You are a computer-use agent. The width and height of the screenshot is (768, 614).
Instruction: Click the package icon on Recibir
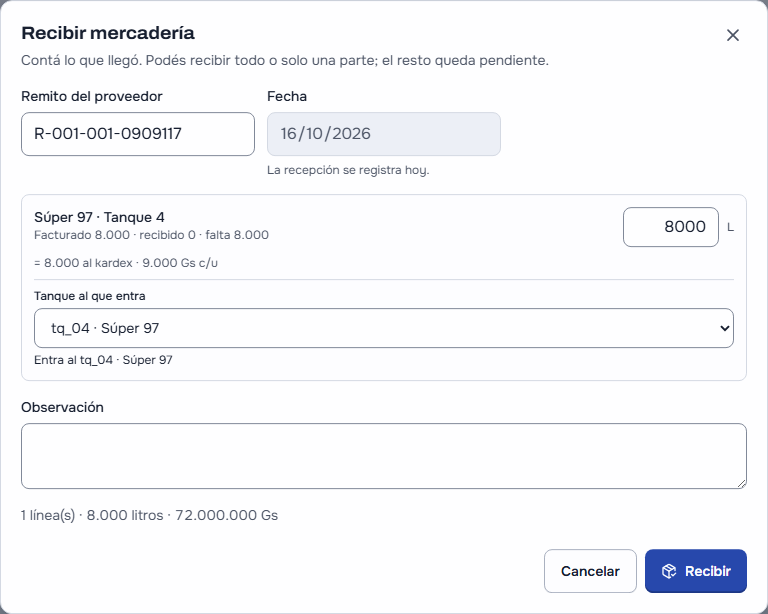point(669,571)
